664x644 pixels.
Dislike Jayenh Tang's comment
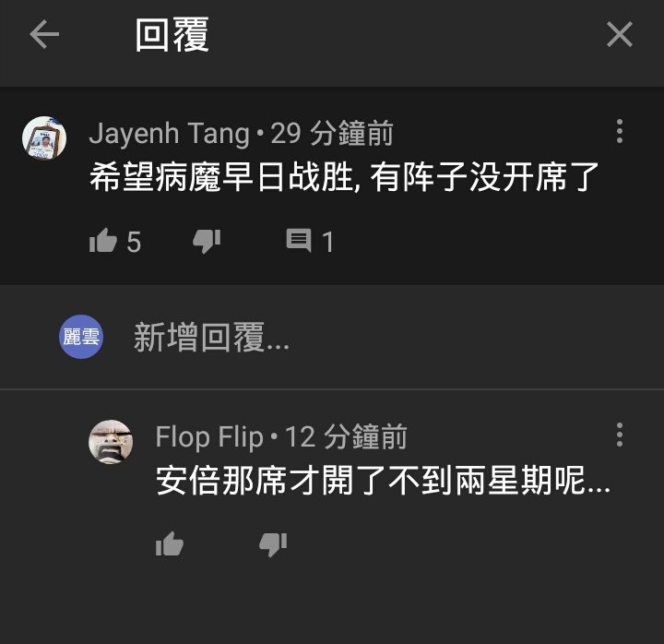[x=207, y=241]
